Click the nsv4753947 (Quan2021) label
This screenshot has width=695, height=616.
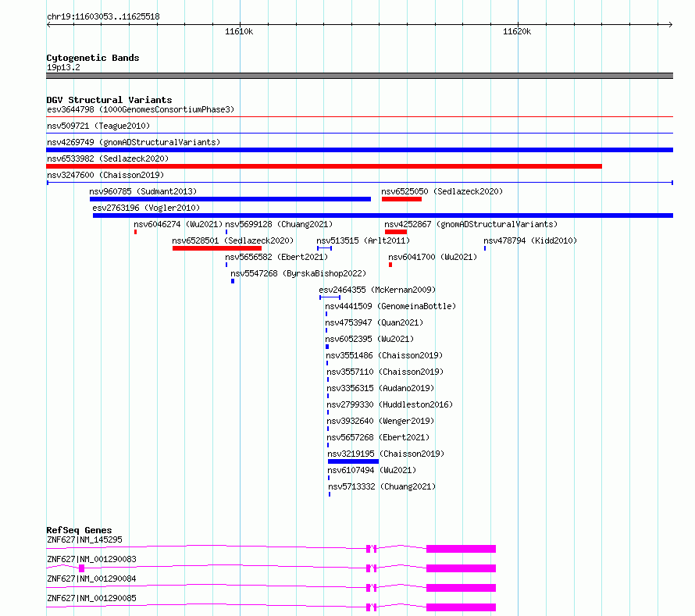click(x=374, y=322)
